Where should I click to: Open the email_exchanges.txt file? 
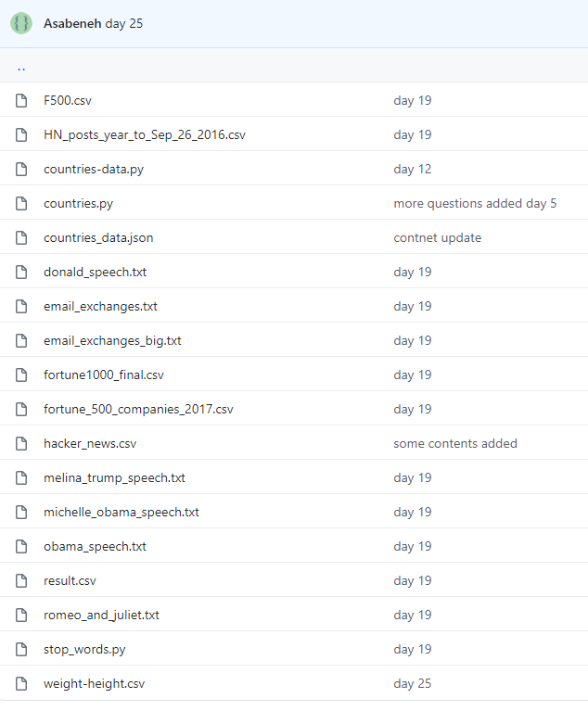(x=100, y=306)
